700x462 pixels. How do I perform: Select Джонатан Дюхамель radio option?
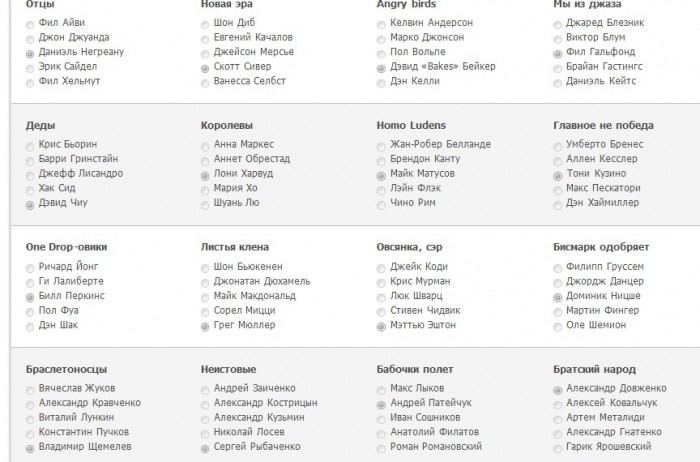205,282
